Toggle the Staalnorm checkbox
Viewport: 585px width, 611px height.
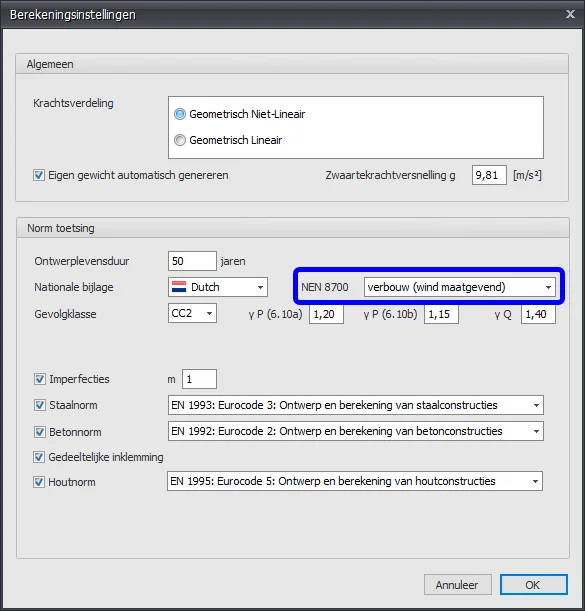coord(40,405)
